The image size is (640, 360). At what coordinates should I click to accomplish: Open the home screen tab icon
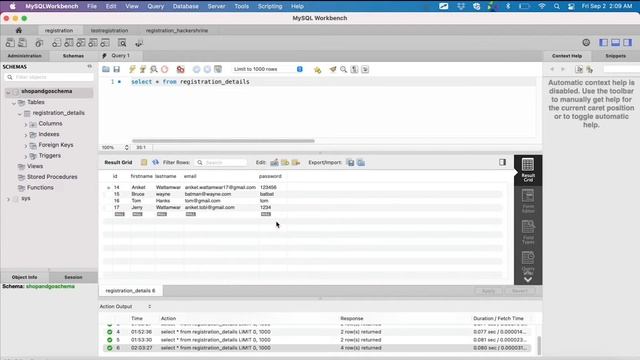pos(19,30)
